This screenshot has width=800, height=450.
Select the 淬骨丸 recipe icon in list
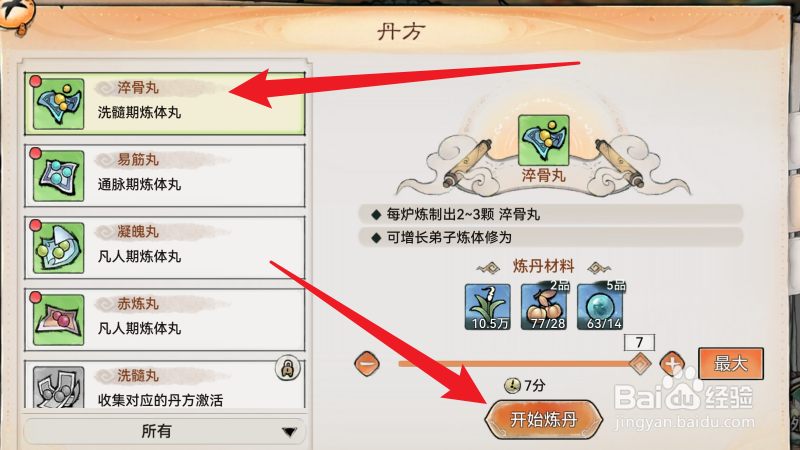coord(59,104)
